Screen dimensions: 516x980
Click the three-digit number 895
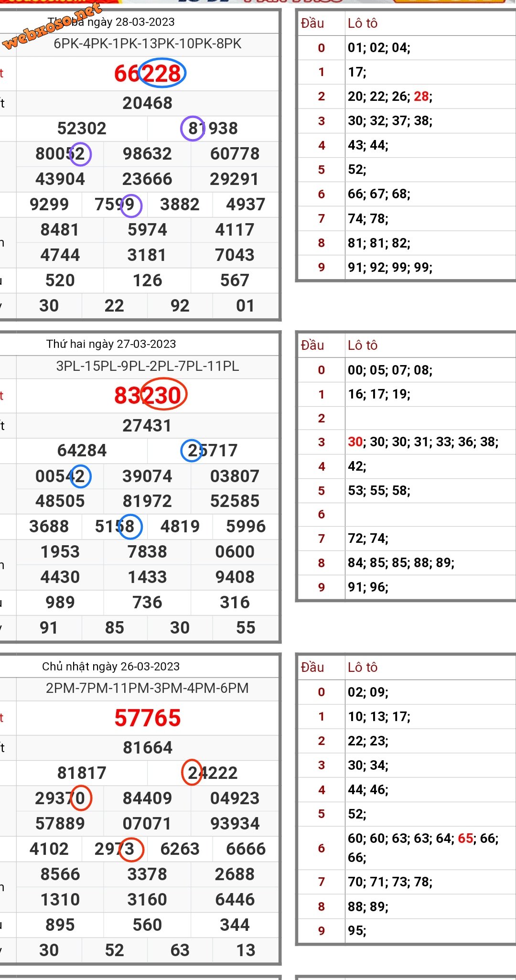click(60, 925)
